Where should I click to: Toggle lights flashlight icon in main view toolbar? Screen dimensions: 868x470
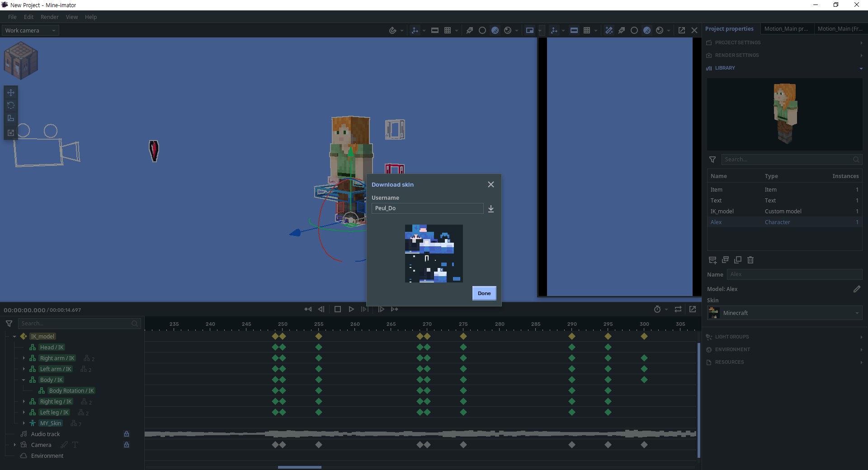(x=470, y=30)
